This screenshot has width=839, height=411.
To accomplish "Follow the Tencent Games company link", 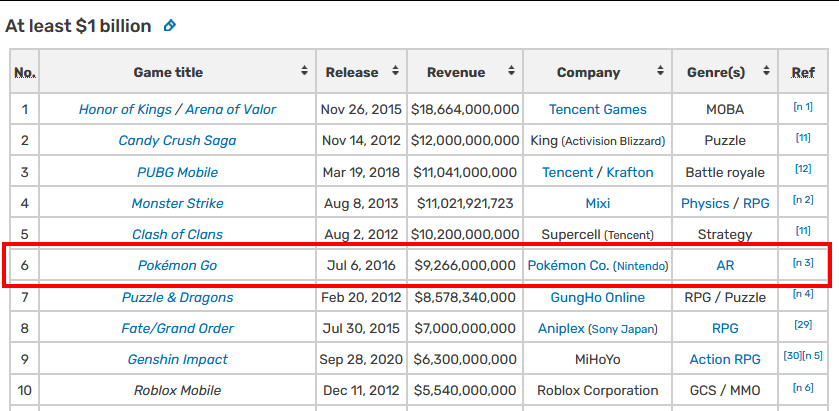I will tap(598, 110).
